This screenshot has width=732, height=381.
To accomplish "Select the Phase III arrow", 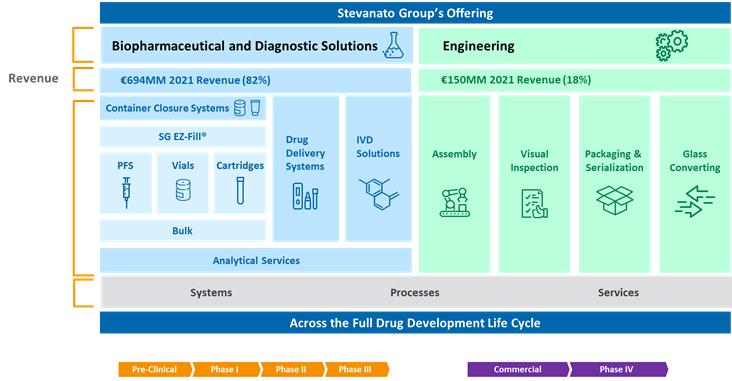I will click(x=357, y=369).
